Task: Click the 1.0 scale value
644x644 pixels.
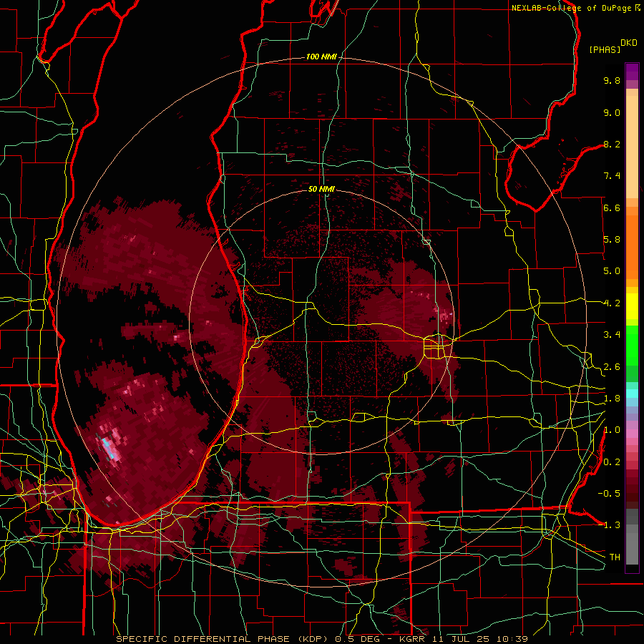Action: tap(612, 430)
